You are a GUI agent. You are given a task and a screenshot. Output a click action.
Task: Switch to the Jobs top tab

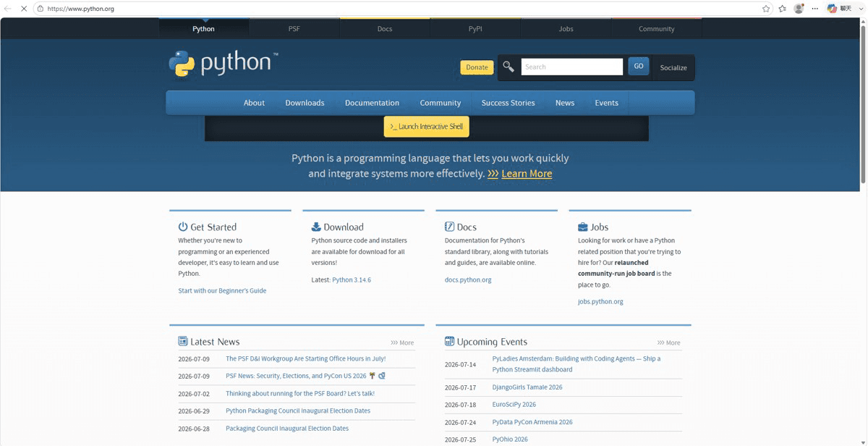[x=566, y=29]
